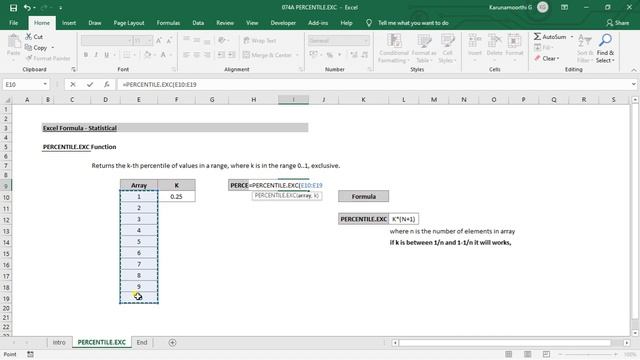The height and width of the screenshot is (360, 640).
Task: Open the Name Box dropdown arrow
Action: (45, 84)
